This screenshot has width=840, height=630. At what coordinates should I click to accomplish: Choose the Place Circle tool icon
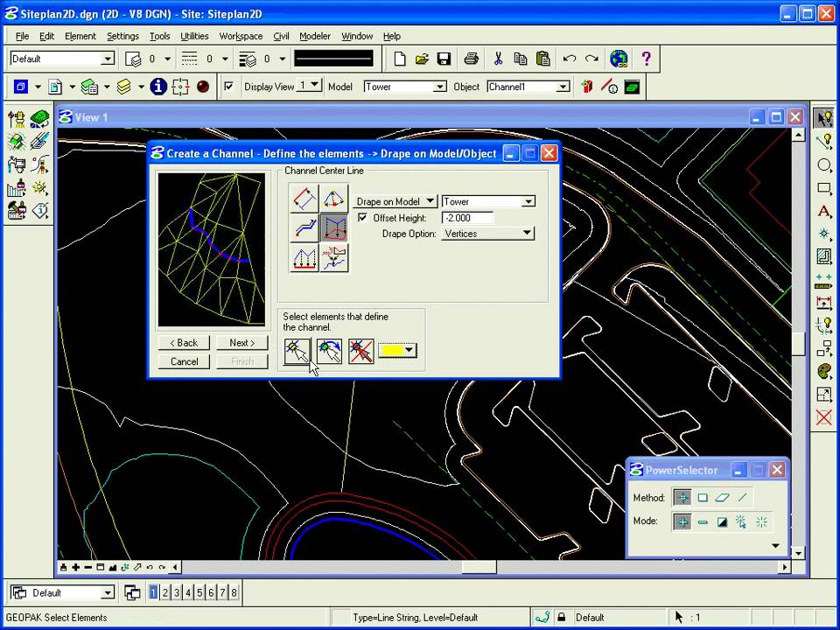[x=824, y=165]
